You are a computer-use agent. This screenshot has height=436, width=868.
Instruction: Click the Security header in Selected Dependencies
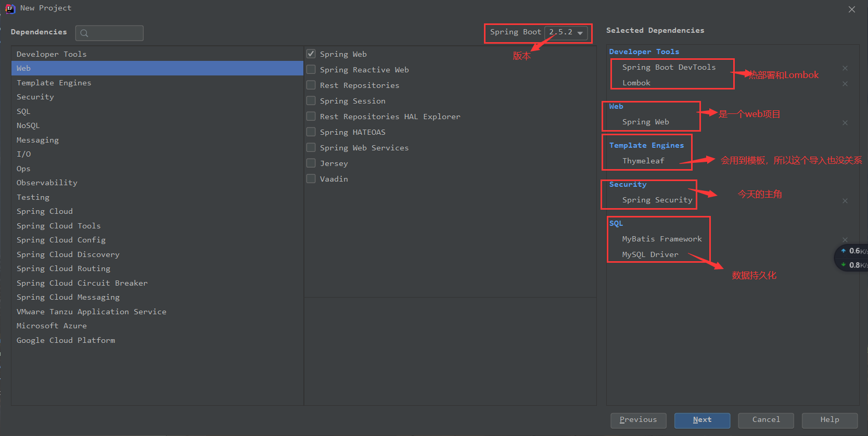pyautogui.click(x=628, y=184)
